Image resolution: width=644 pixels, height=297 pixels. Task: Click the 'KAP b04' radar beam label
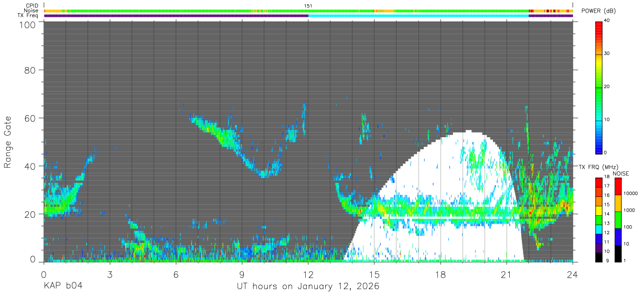pyautogui.click(x=62, y=286)
